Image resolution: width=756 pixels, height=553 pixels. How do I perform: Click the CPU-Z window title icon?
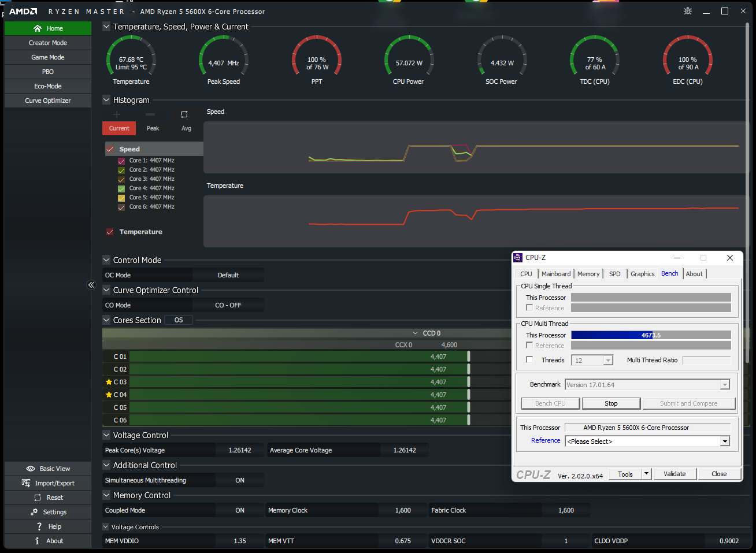pos(518,258)
